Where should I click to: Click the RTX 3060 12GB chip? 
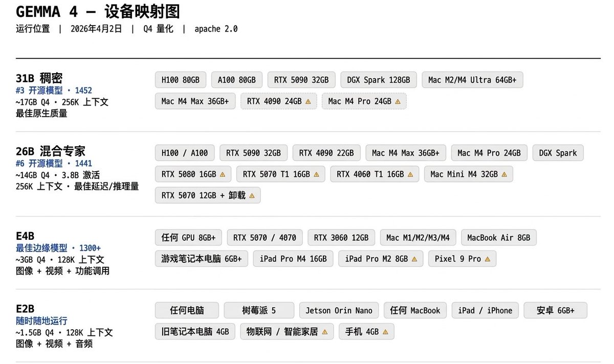tap(341, 238)
